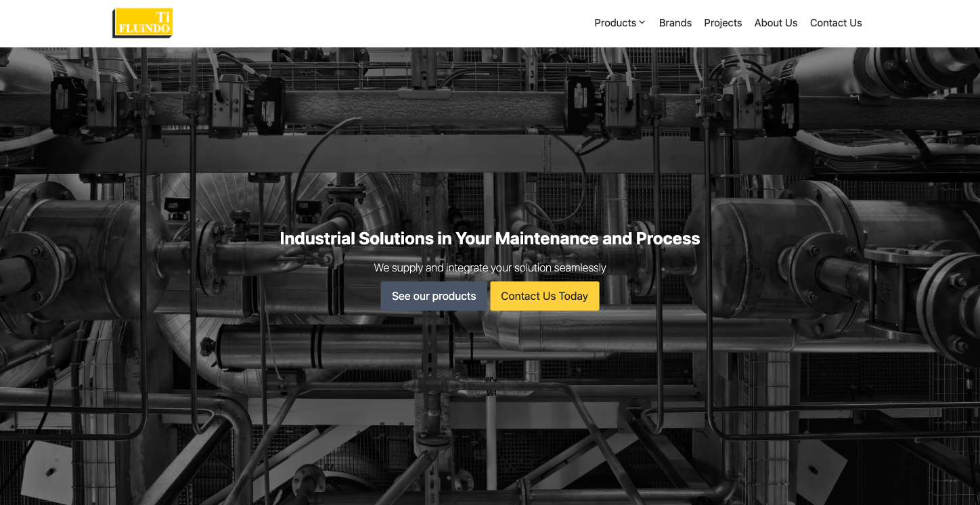980x505 pixels.
Task: Click the hero heading Industrial Solutions text
Action: pos(490,238)
